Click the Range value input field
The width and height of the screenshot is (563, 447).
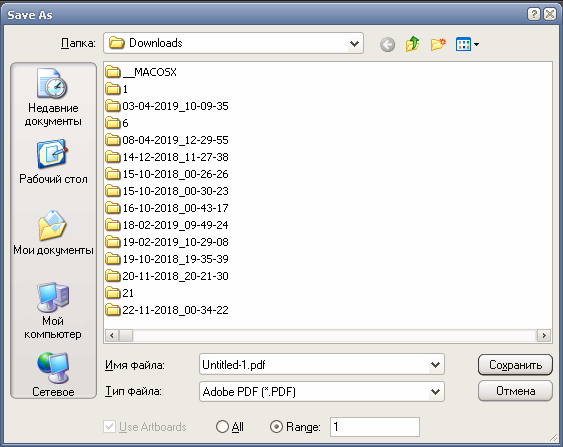375,427
